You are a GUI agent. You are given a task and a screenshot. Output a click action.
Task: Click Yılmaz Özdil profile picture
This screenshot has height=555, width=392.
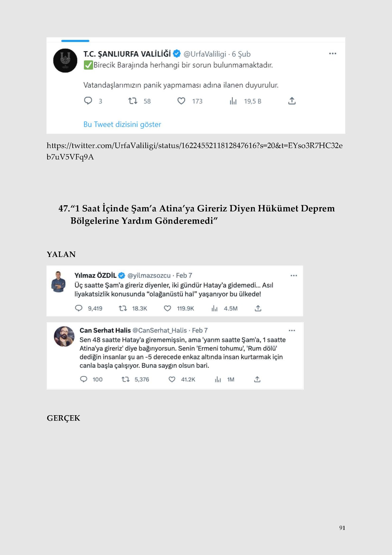point(58,282)
